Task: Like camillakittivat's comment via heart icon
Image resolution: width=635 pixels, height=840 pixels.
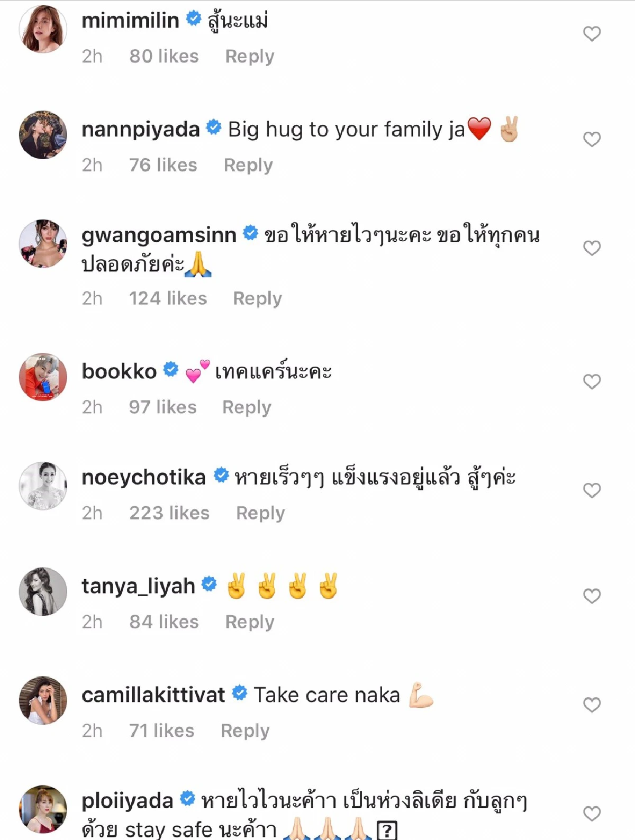Action: (591, 704)
